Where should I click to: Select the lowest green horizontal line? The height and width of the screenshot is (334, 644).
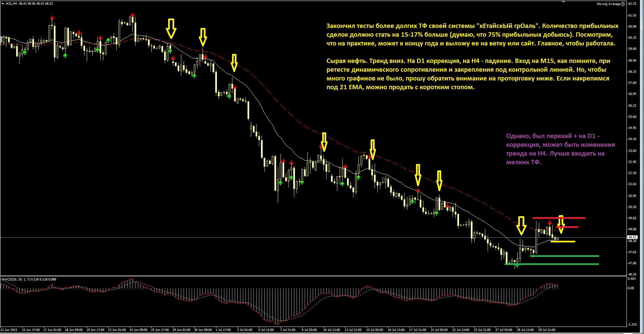pos(552,264)
